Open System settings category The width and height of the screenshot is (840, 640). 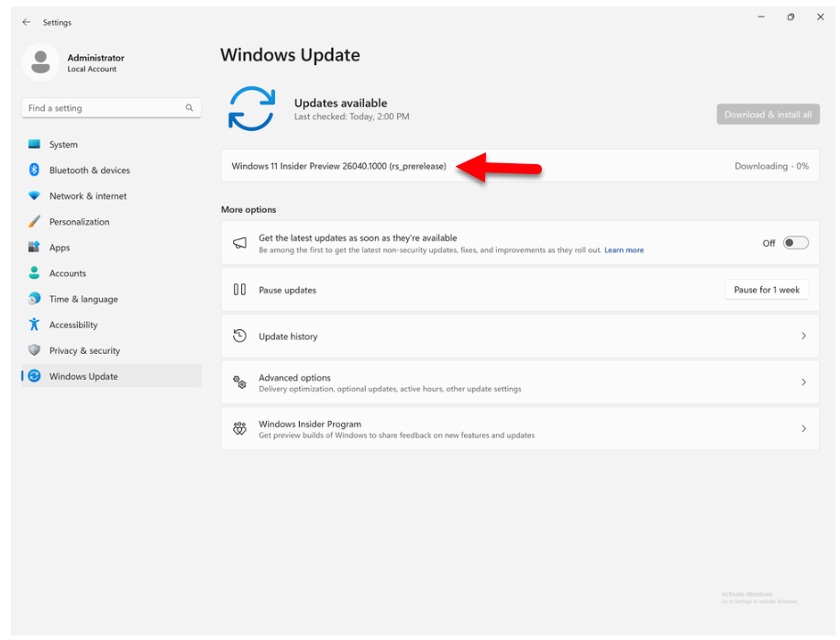point(112,144)
